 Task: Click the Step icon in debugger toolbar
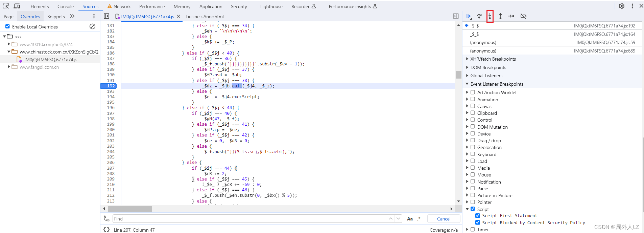(x=511, y=16)
